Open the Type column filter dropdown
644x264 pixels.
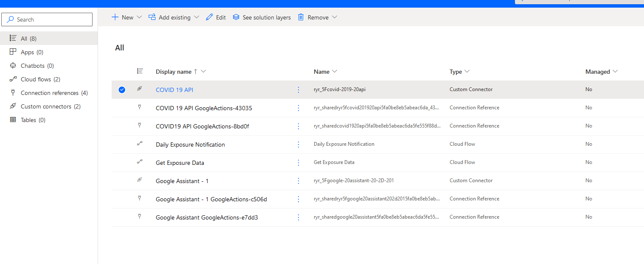[x=467, y=72]
